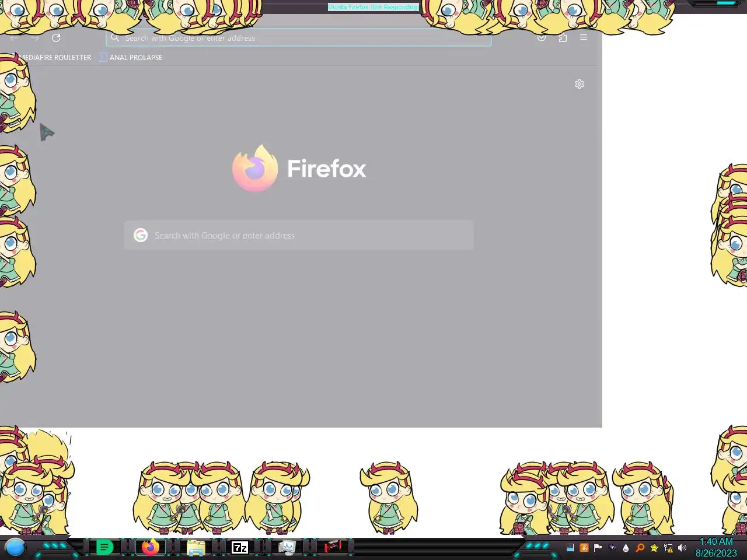Open new tab personalize gear settings
This screenshot has height=560, width=747.
[580, 84]
